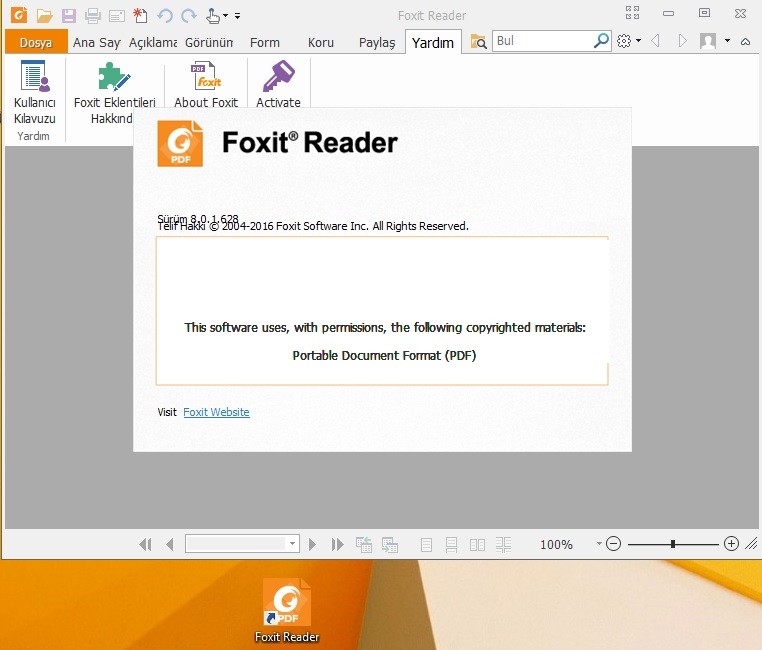
Task: Open the user account dropdown arrow
Action: pyautogui.click(x=727, y=41)
